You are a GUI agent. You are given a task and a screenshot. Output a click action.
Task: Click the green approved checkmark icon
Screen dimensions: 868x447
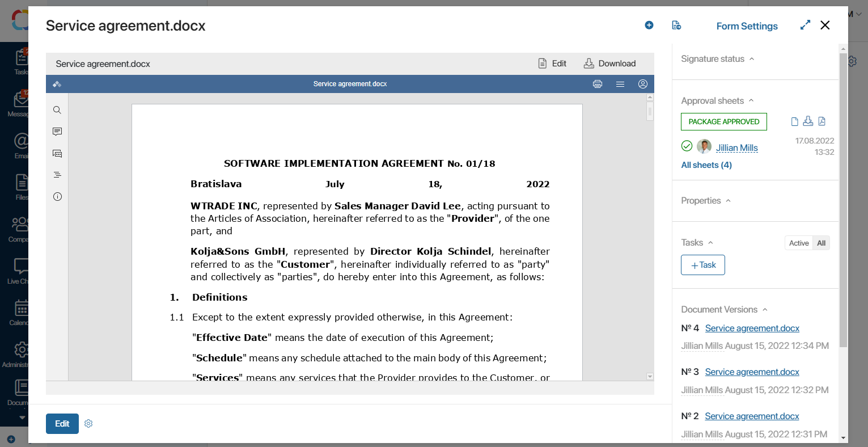687,146
